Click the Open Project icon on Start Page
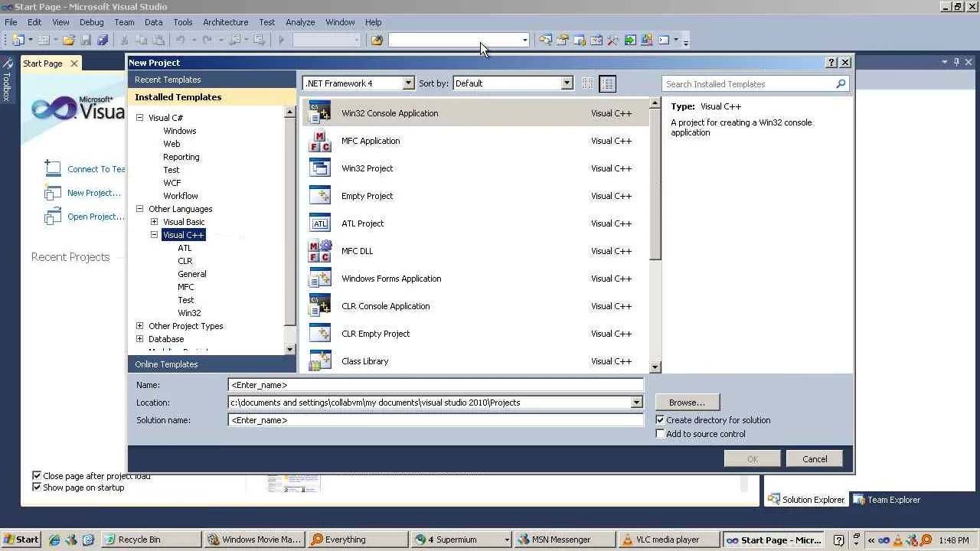This screenshot has height=551, width=980. click(x=52, y=217)
